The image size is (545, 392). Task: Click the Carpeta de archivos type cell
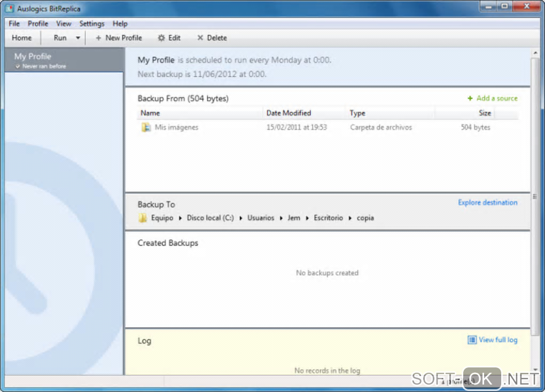[x=380, y=127]
